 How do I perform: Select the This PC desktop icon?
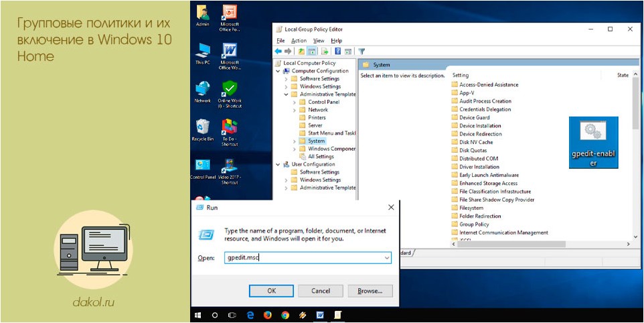tap(202, 54)
